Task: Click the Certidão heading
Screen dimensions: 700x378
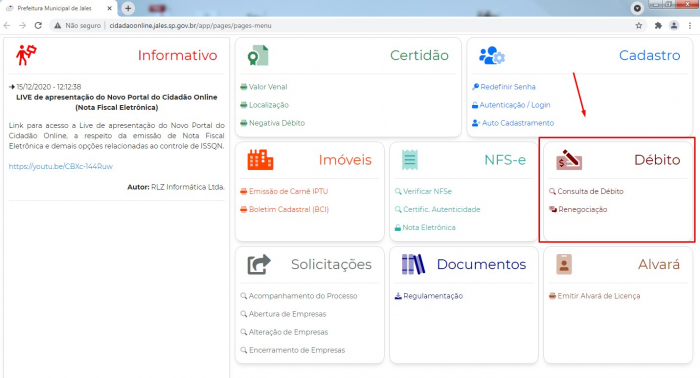Action: (419, 55)
